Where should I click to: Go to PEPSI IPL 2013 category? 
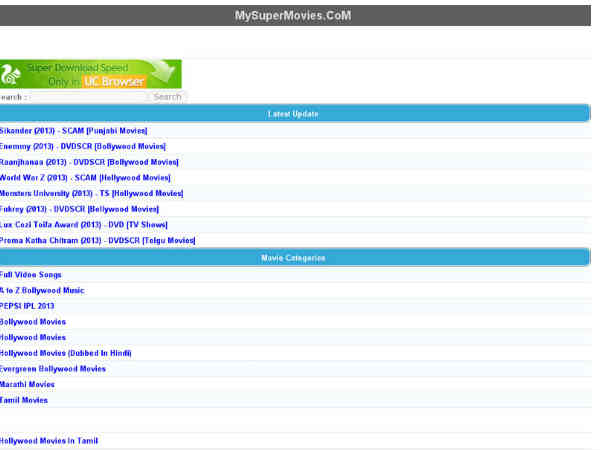(x=28, y=306)
